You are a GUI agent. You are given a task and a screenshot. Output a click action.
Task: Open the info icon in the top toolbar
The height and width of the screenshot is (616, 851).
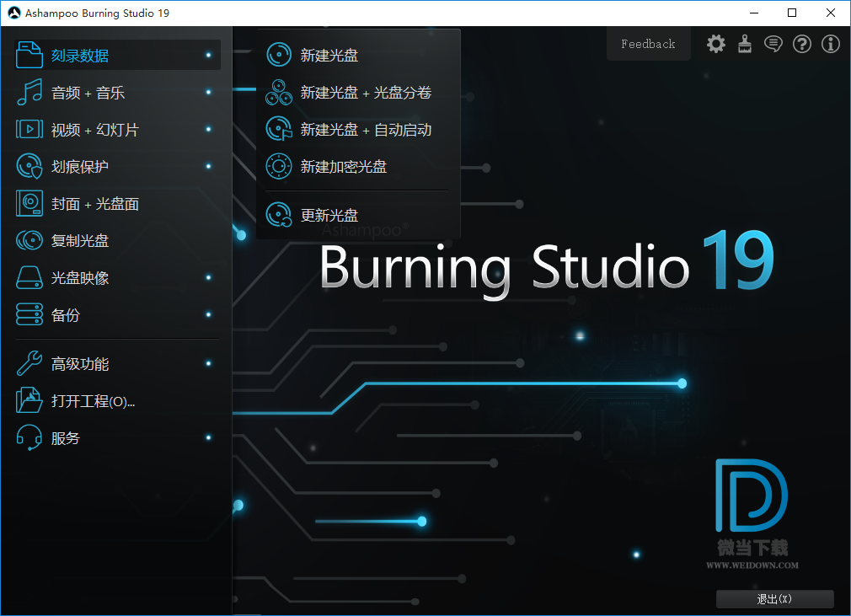point(831,44)
